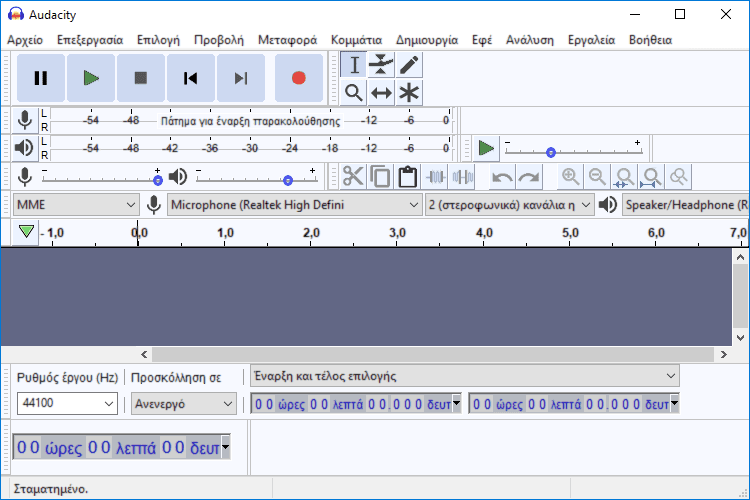Click the Cut scissors icon
Screen dimensions: 750x500
[x=353, y=177]
